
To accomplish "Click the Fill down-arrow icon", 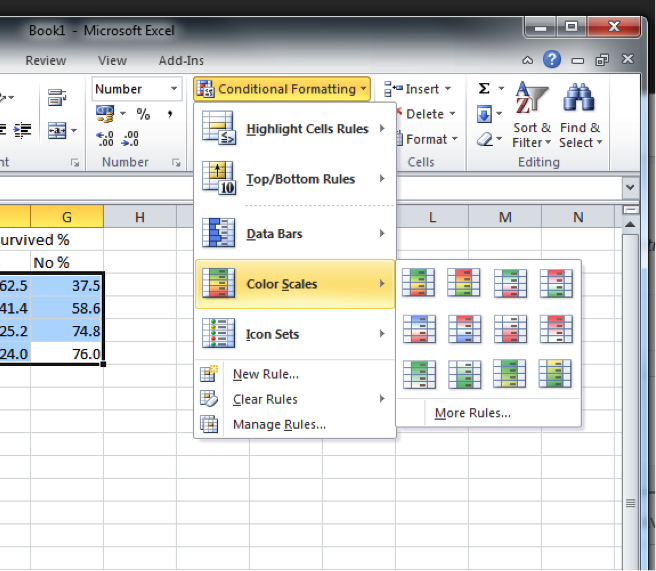I will (x=485, y=114).
